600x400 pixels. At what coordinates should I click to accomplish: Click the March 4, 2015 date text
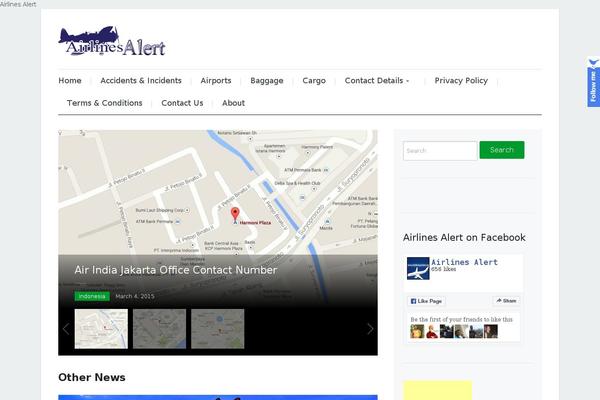point(135,296)
